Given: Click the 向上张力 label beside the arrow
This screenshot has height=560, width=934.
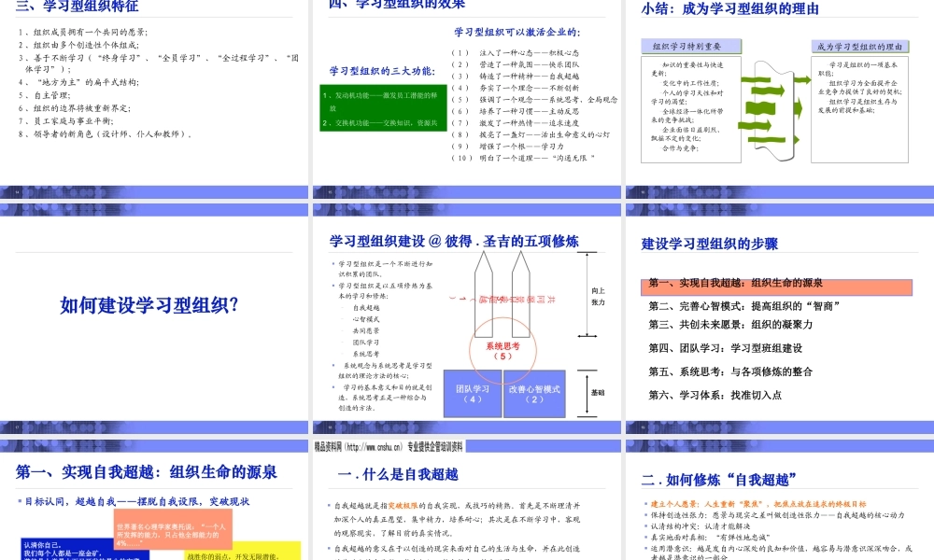Looking at the screenshot, I should click(598, 297).
